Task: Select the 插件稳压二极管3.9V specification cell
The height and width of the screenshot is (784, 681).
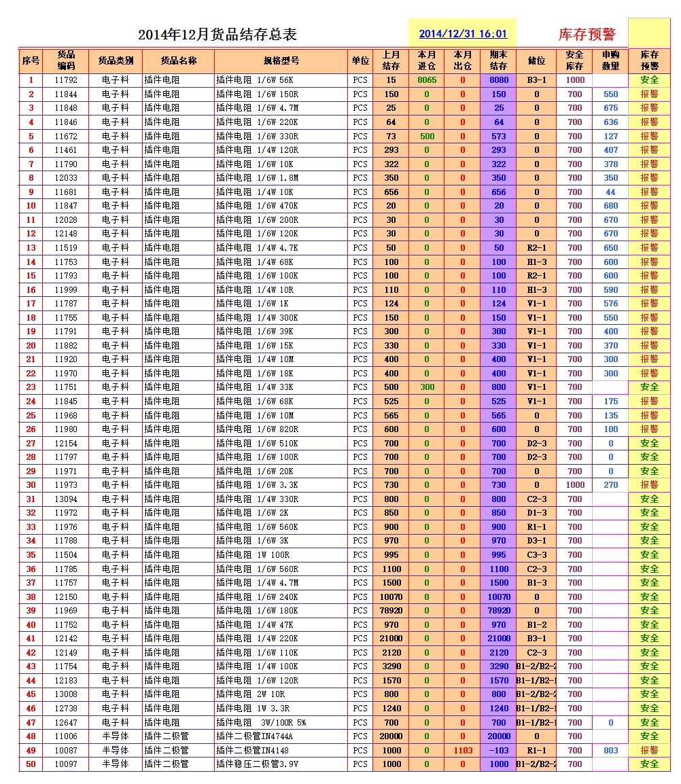Action: [281, 764]
